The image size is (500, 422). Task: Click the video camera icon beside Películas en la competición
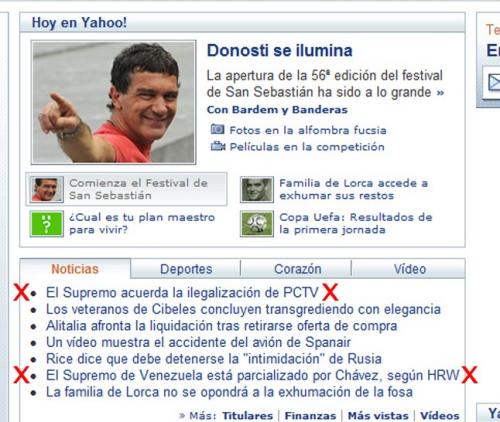(x=218, y=146)
